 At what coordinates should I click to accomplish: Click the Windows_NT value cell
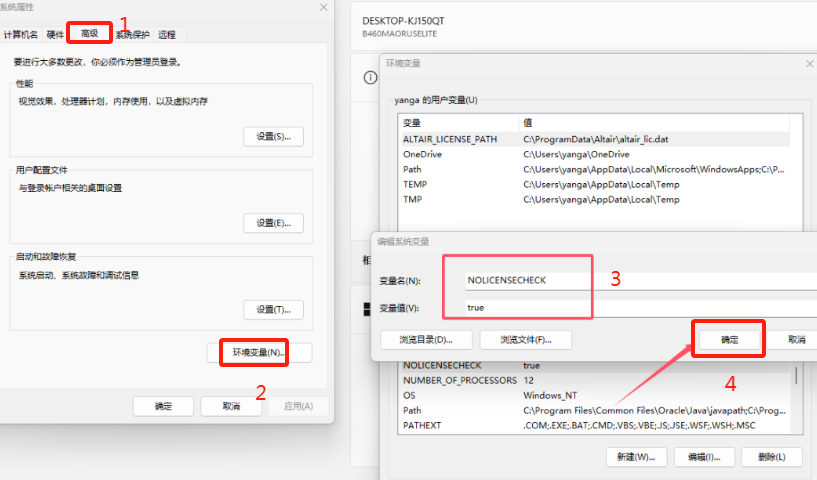coord(550,396)
